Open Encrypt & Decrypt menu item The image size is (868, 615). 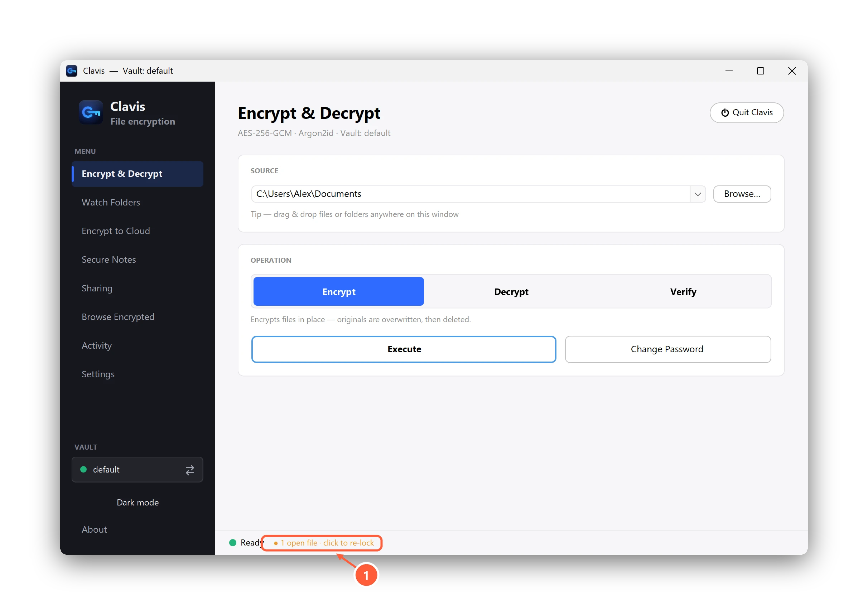pyautogui.click(x=137, y=174)
